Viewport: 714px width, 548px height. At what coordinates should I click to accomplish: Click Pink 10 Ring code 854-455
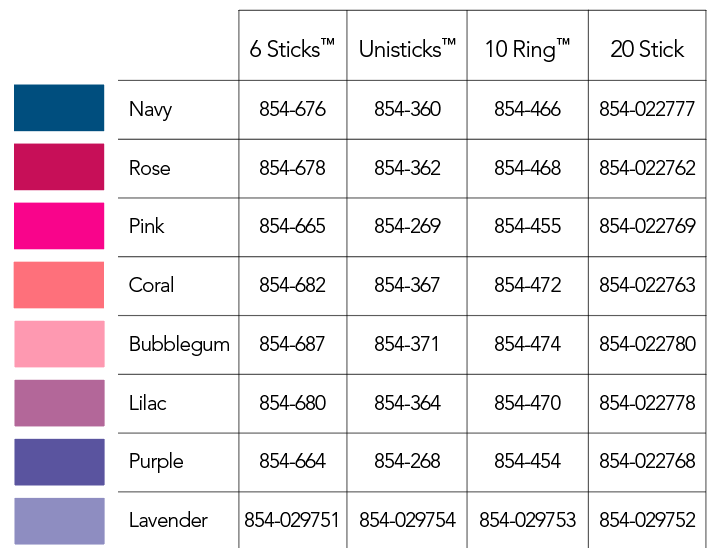click(x=527, y=226)
